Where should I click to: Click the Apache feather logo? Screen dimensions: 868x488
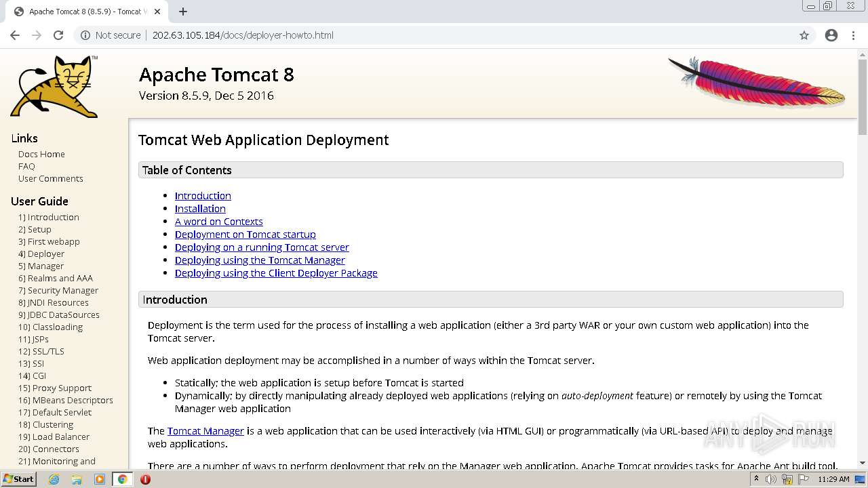tap(757, 82)
